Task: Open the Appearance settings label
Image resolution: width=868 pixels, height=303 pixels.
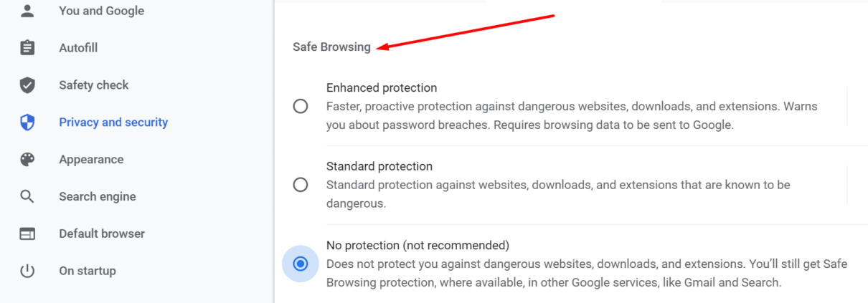Action: click(x=91, y=159)
